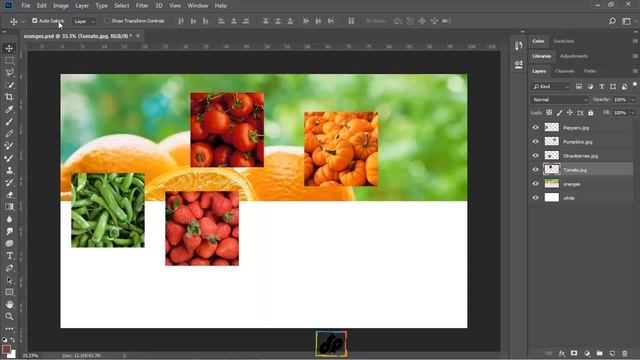Switch to the Channels tab

click(564, 71)
